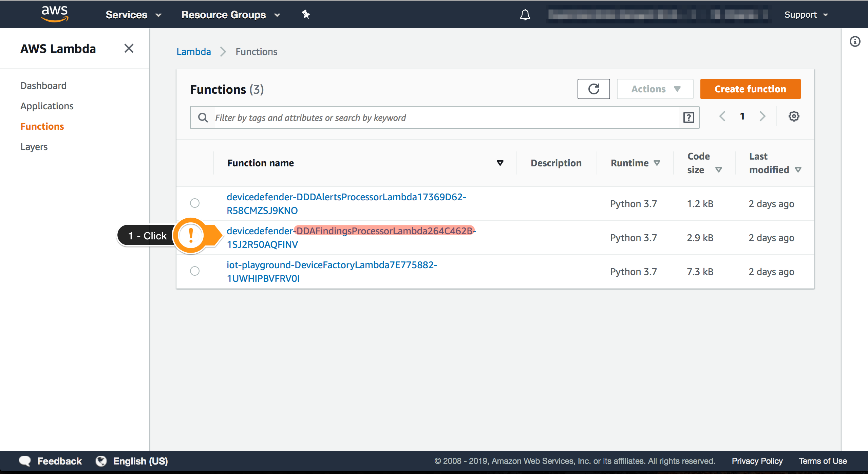Open devicedefender-DDAlertsProcessorLambda function link
This screenshot has height=474, width=868.
click(346, 204)
